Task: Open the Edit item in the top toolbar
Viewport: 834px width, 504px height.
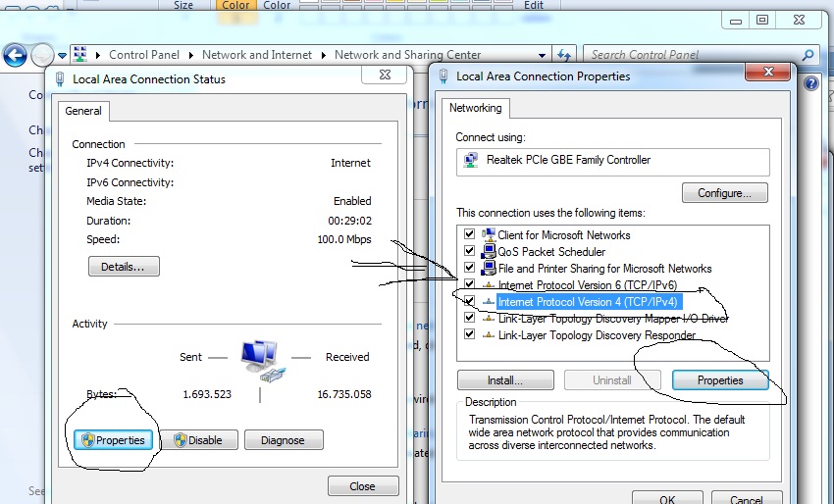Action: 534,5
